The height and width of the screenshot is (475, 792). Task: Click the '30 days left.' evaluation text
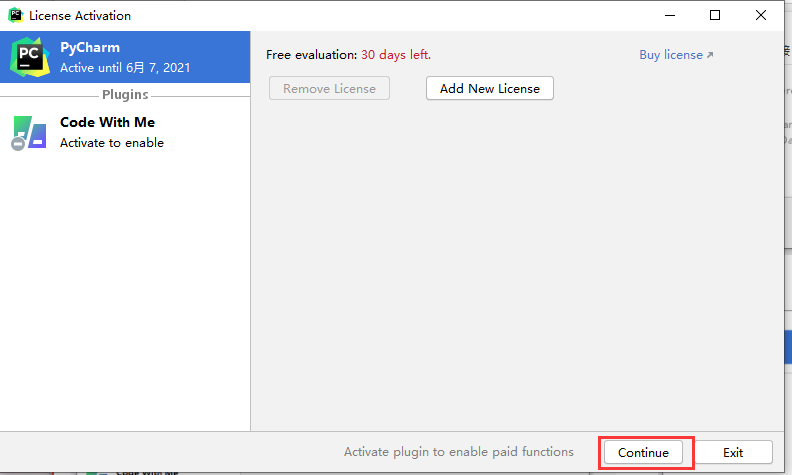pyautogui.click(x=395, y=55)
